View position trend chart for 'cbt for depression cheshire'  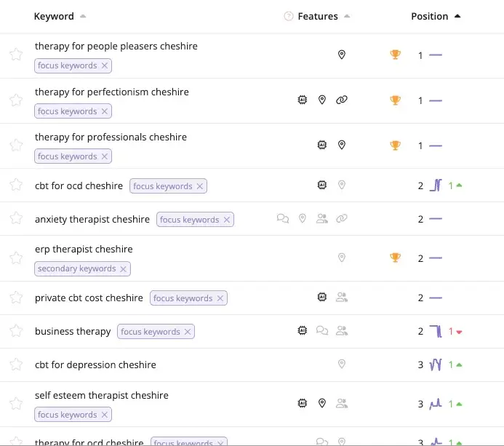click(436, 365)
